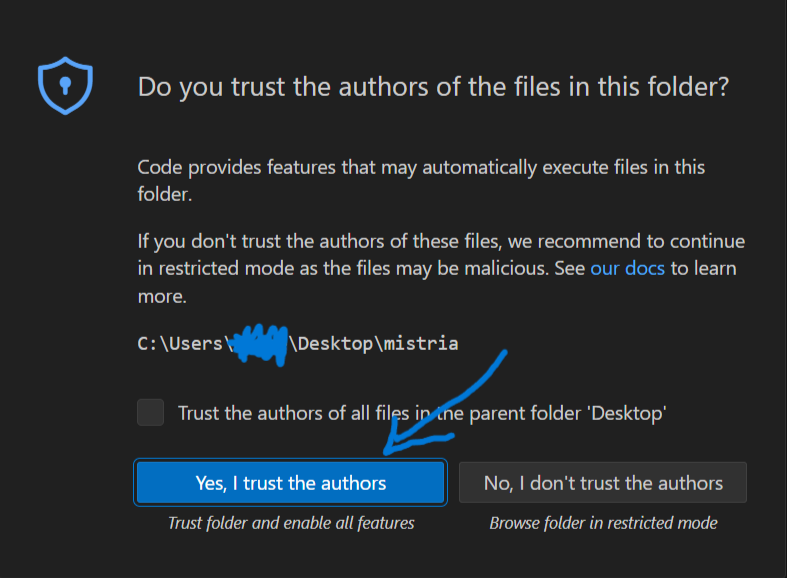The height and width of the screenshot is (578, 787).
Task: Click the 'Trust folder and enable all features' caption
Action: (290, 523)
